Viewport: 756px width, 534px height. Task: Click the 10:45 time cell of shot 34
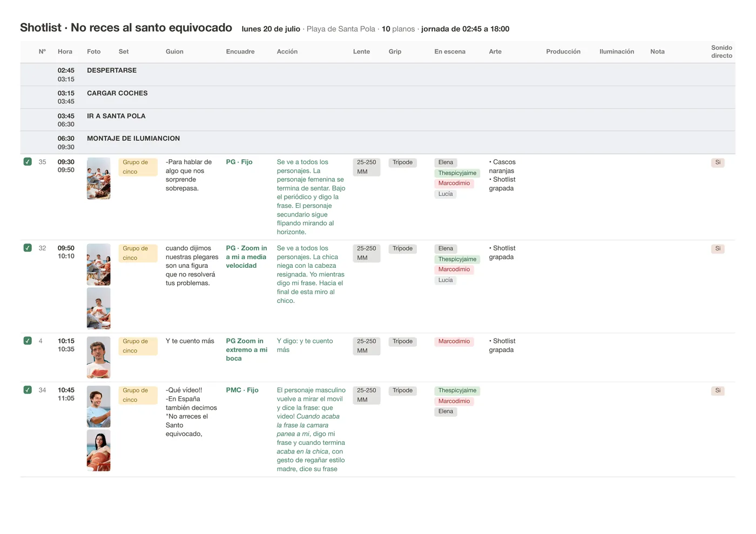pyautogui.click(x=66, y=390)
